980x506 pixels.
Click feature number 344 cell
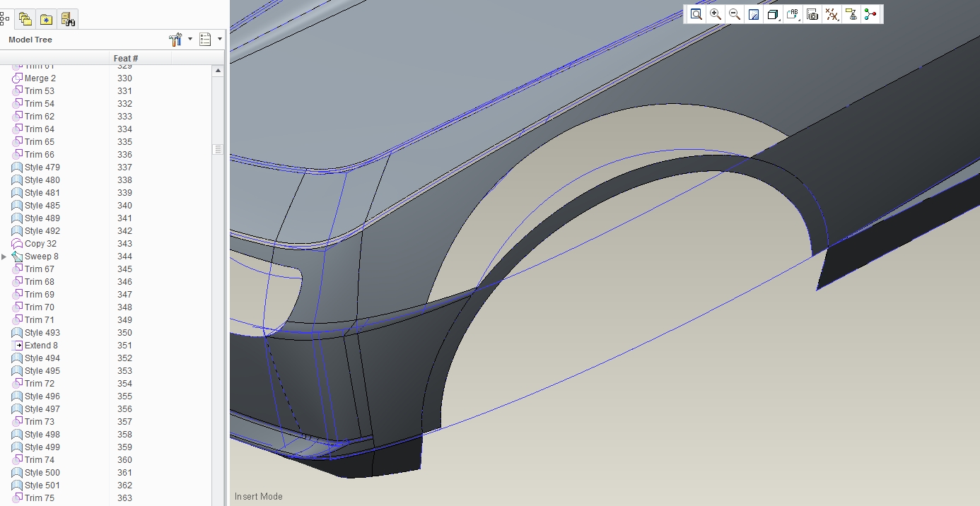(124, 257)
